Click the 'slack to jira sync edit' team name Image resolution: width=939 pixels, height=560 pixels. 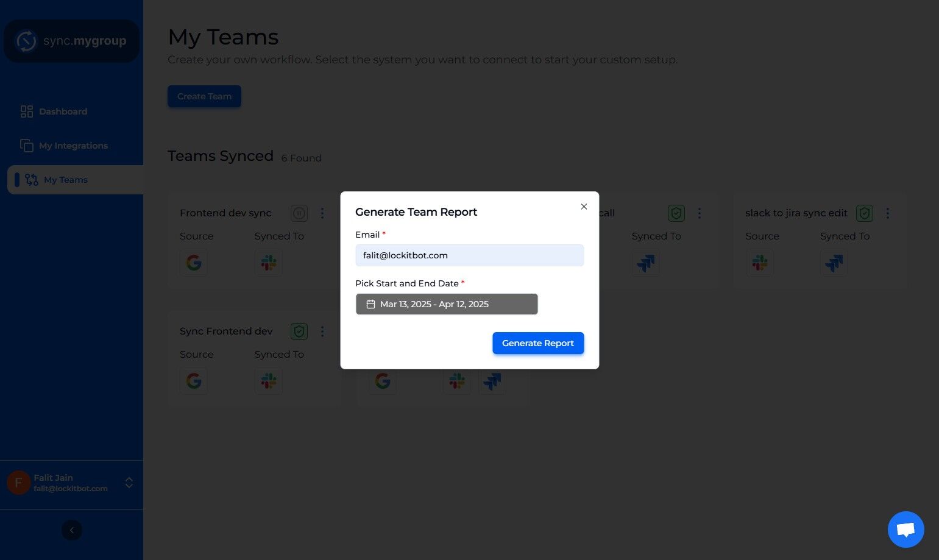coord(796,213)
